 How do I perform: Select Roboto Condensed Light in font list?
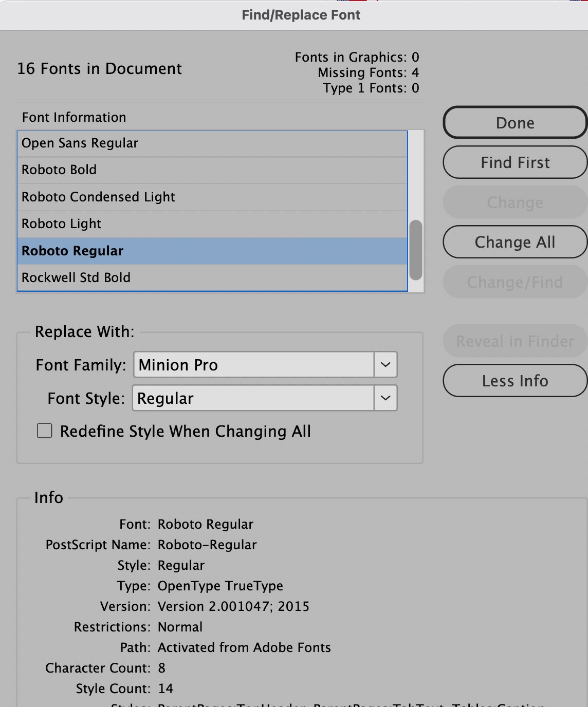tap(212, 197)
